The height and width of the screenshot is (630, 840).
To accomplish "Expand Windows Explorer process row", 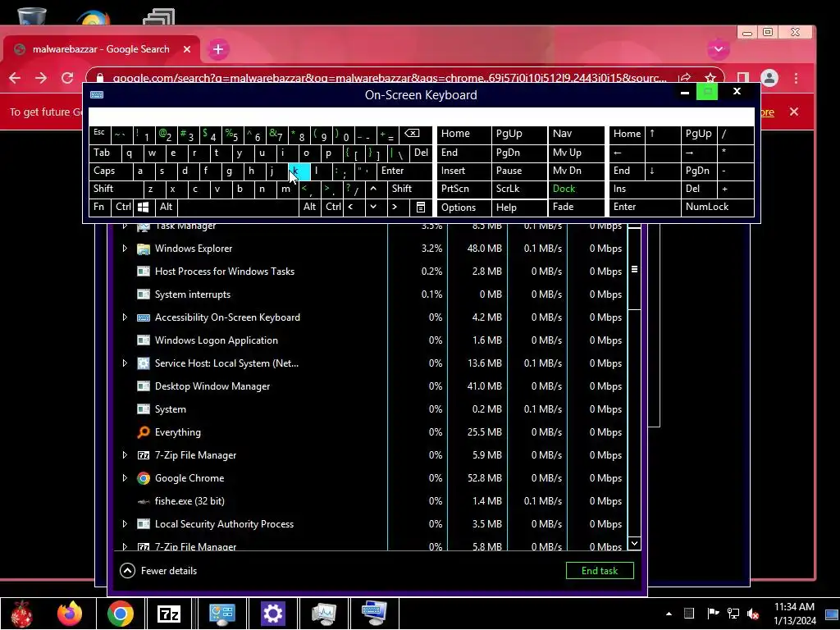I will [x=125, y=249].
